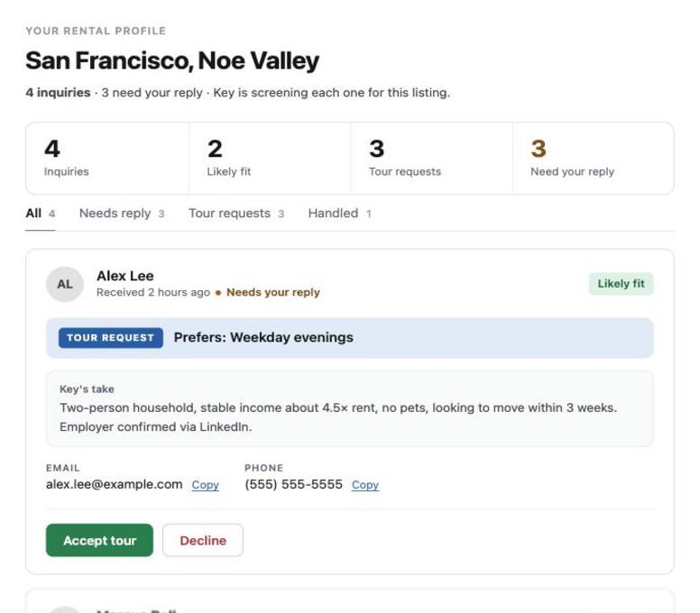700x613 pixels.
Task: Open the Needs reply tab
Action: tap(122, 214)
